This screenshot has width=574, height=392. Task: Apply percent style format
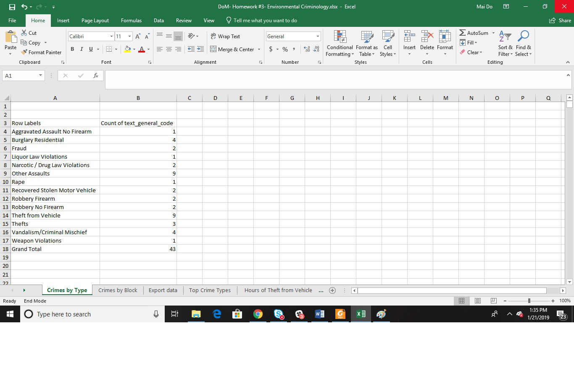pos(285,49)
